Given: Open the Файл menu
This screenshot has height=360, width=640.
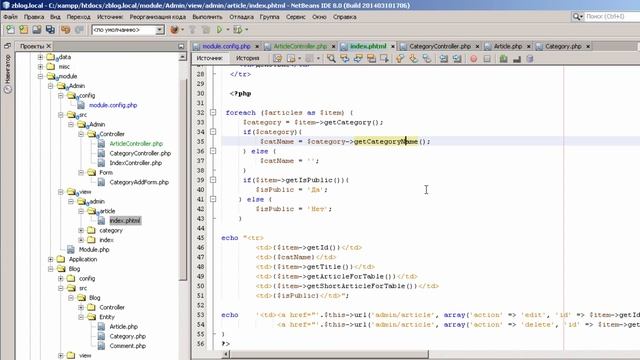Looking at the screenshot, I should [10, 17].
